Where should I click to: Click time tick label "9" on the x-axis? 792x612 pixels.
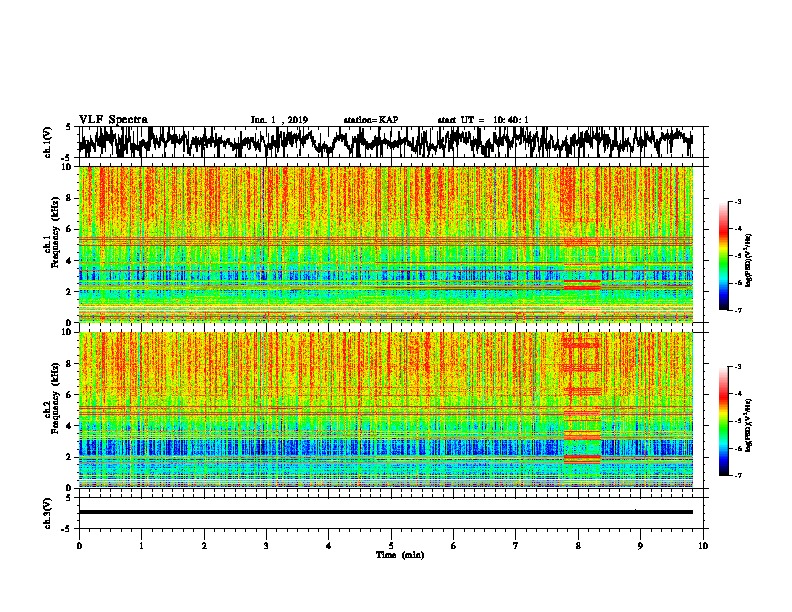point(640,546)
